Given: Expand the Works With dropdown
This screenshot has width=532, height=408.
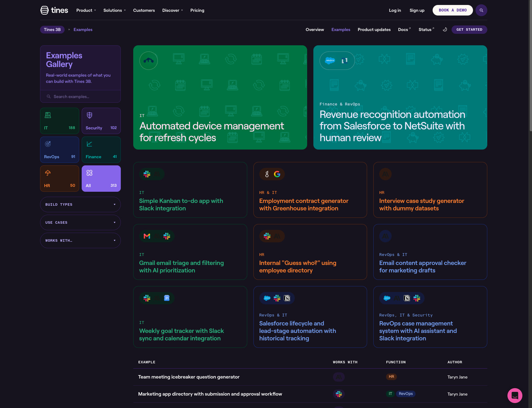Looking at the screenshot, I should 80,240.
